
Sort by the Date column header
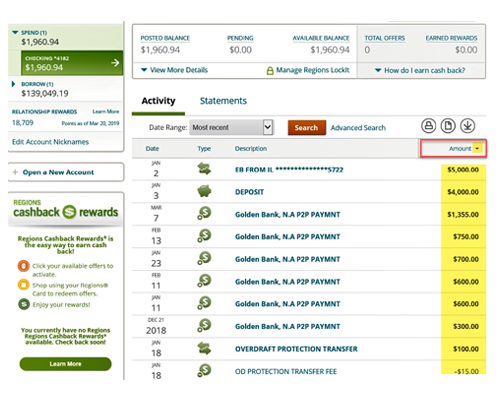(152, 148)
